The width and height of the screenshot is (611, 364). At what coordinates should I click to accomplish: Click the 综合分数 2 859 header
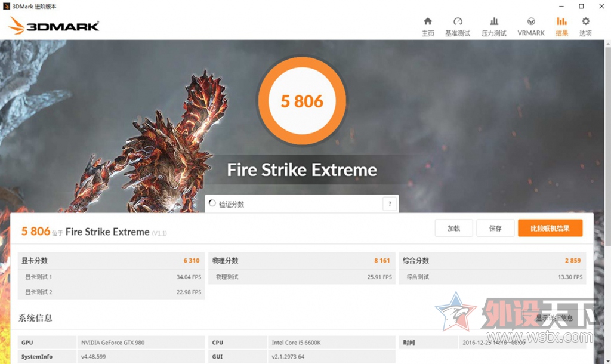(492, 260)
